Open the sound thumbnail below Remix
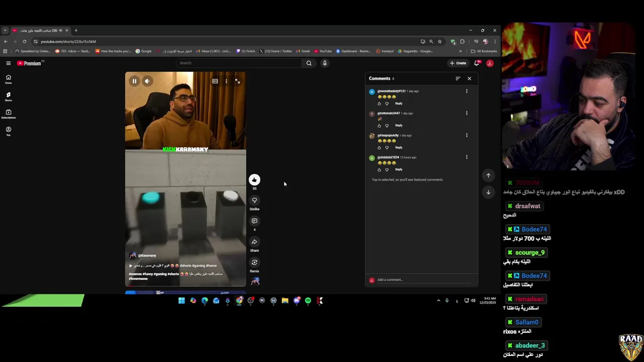The width and height of the screenshot is (644, 362). (255, 282)
